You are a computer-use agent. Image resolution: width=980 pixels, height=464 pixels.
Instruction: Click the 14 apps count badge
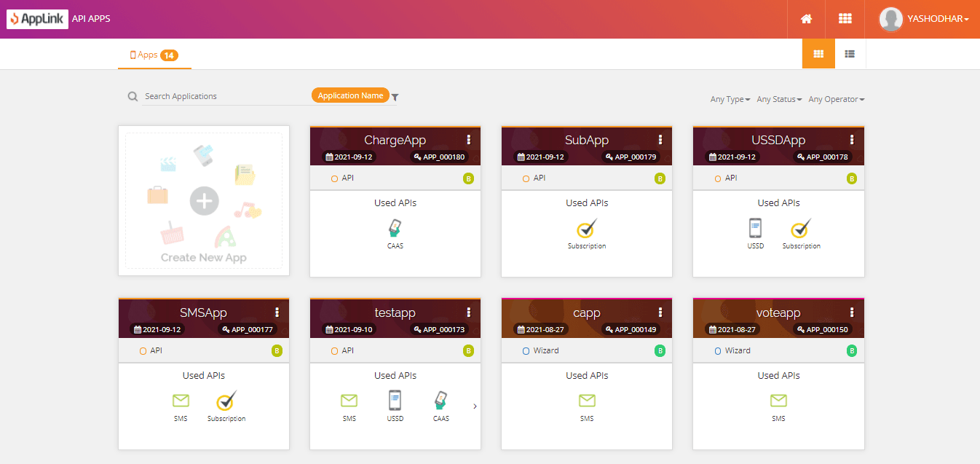coord(169,55)
